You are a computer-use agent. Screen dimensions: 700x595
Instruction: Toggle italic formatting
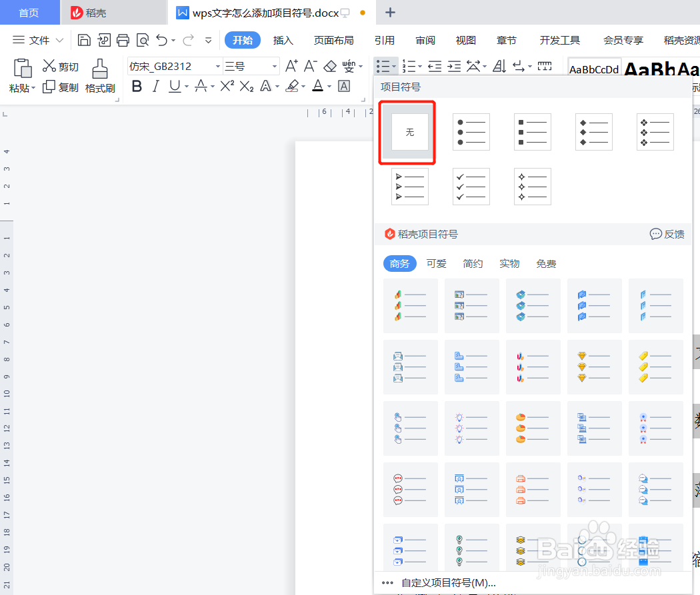[x=156, y=86]
